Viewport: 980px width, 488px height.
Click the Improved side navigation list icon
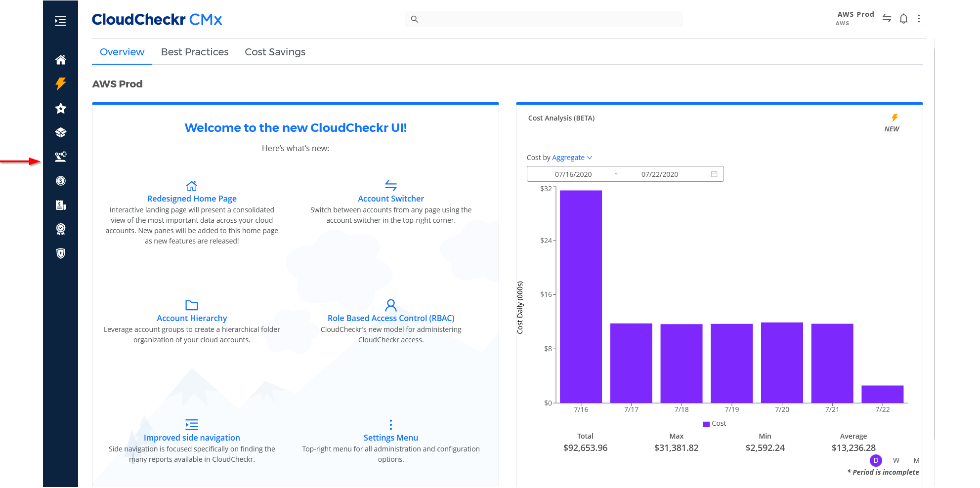click(192, 424)
